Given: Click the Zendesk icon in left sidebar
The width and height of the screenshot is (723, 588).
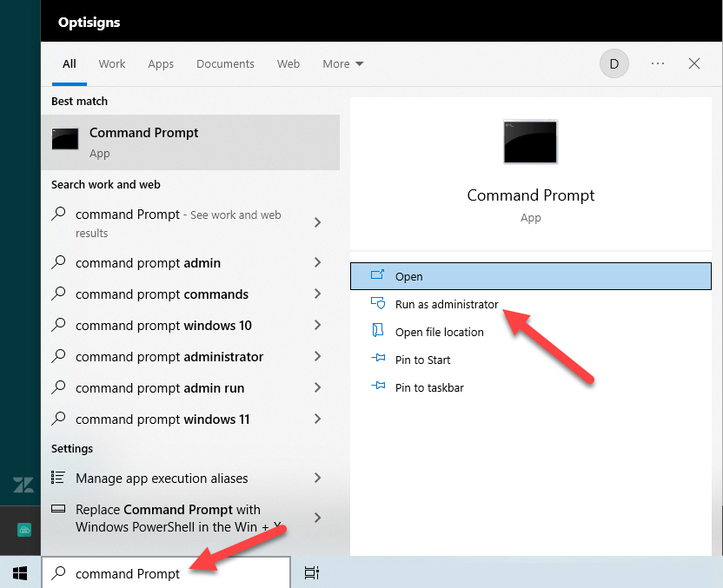Looking at the screenshot, I should click(x=23, y=485).
